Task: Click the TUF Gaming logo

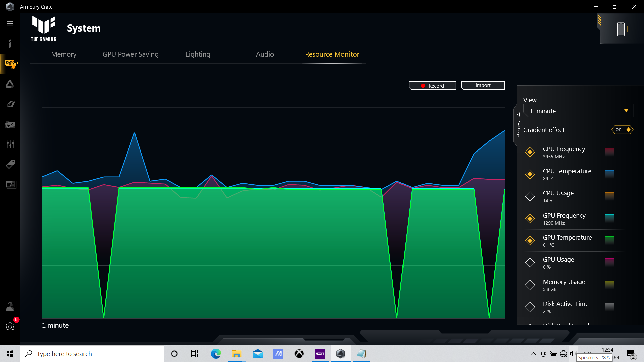Action: tap(44, 28)
